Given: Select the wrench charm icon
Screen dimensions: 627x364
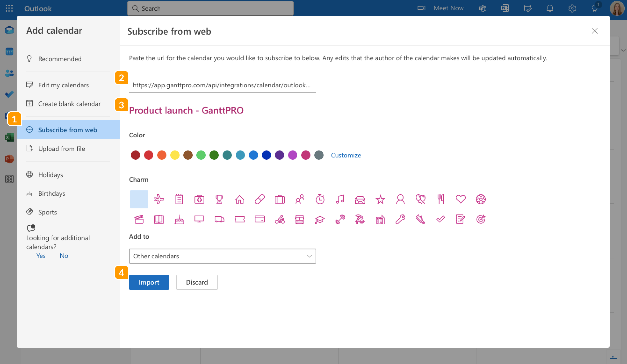Looking at the screenshot, I should (400, 220).
